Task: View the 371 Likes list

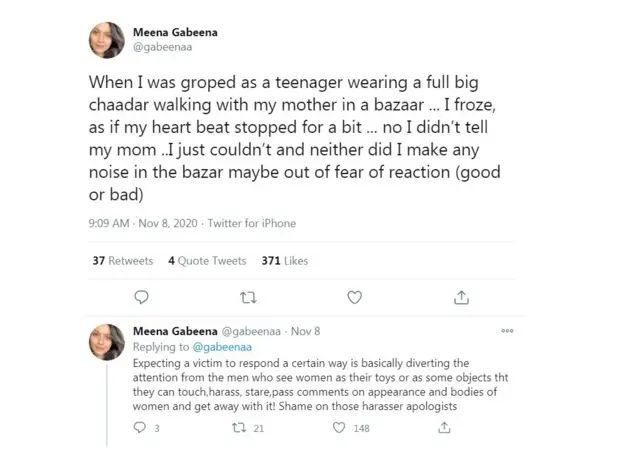Action: 284,260
